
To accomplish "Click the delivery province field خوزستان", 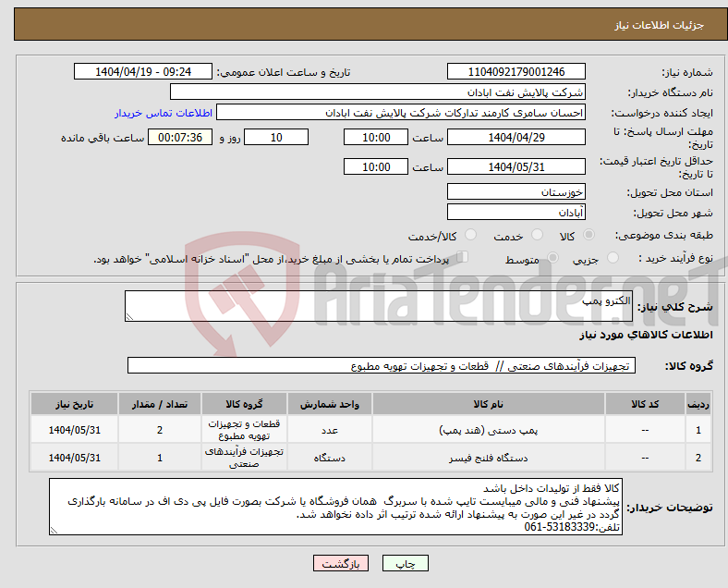I will pos(516,191).
